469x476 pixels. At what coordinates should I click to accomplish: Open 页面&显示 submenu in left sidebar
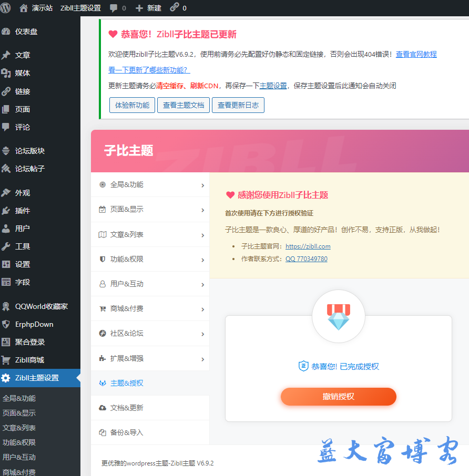[19, 413]
